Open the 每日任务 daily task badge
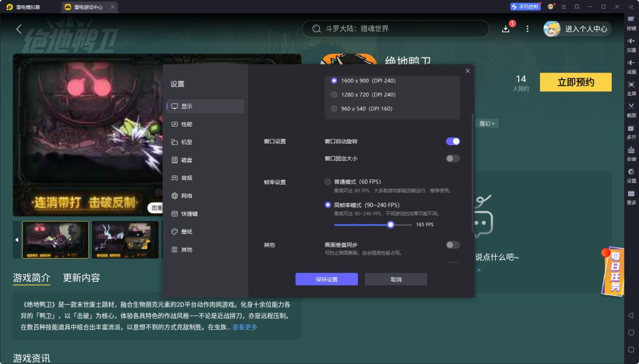Screen dimensions: 639x364 coord(612,271)
